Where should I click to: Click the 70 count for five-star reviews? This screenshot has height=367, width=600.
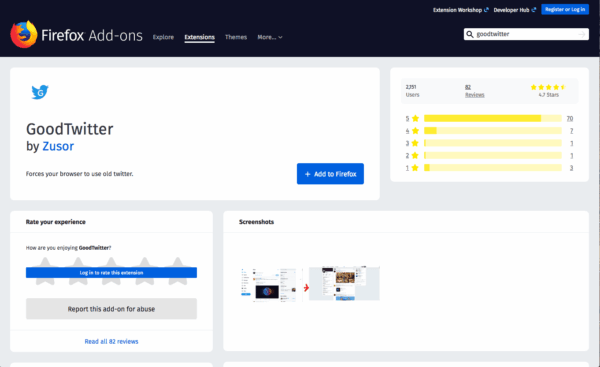point(570,119)
